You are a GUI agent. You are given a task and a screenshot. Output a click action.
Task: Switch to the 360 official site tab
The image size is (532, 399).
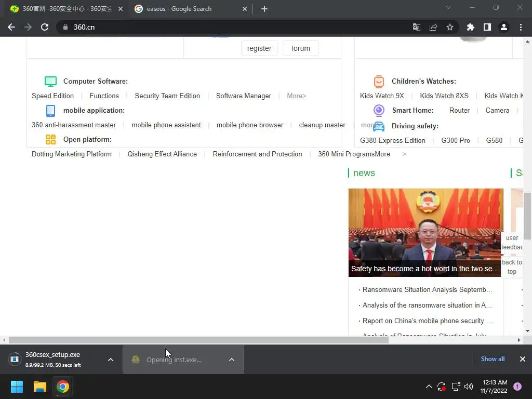point(66,9)
